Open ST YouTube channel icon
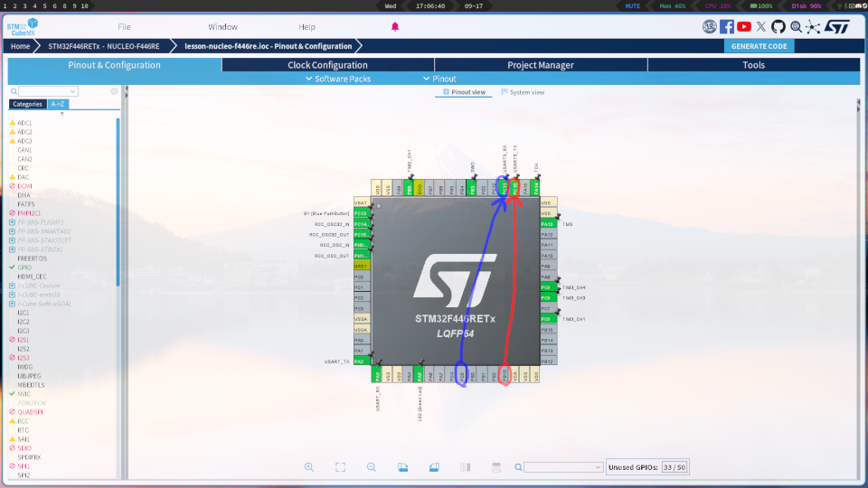868x488 pixels. (744, 26)
